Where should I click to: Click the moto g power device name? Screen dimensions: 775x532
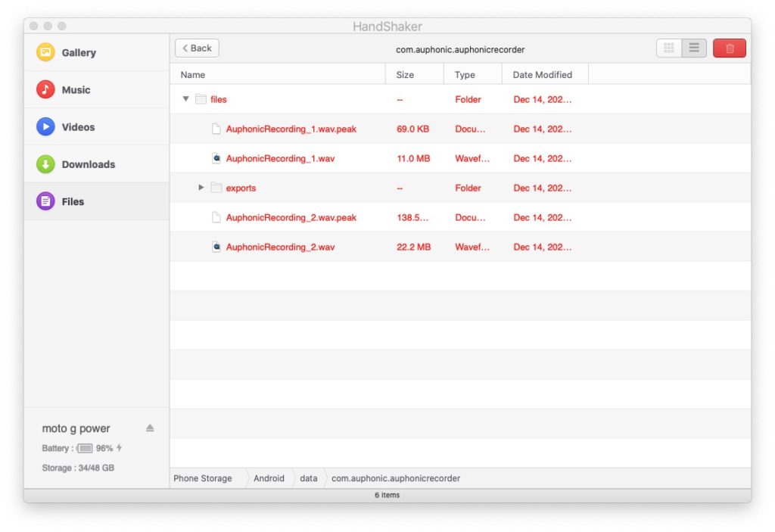76,428
